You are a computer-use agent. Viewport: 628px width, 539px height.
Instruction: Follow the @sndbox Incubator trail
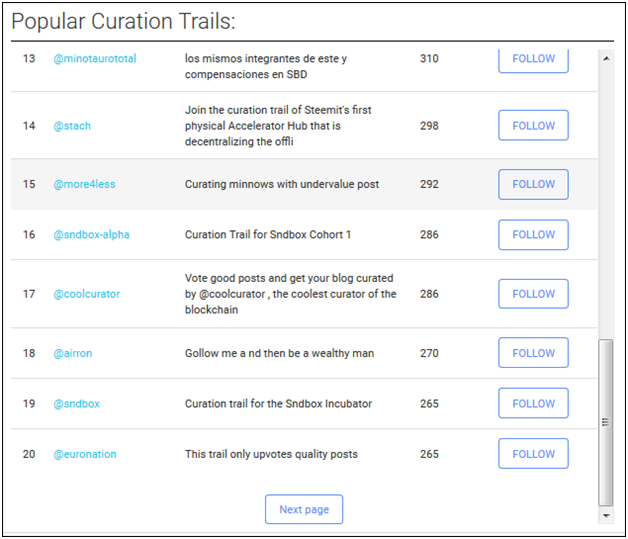pos(533,404)
